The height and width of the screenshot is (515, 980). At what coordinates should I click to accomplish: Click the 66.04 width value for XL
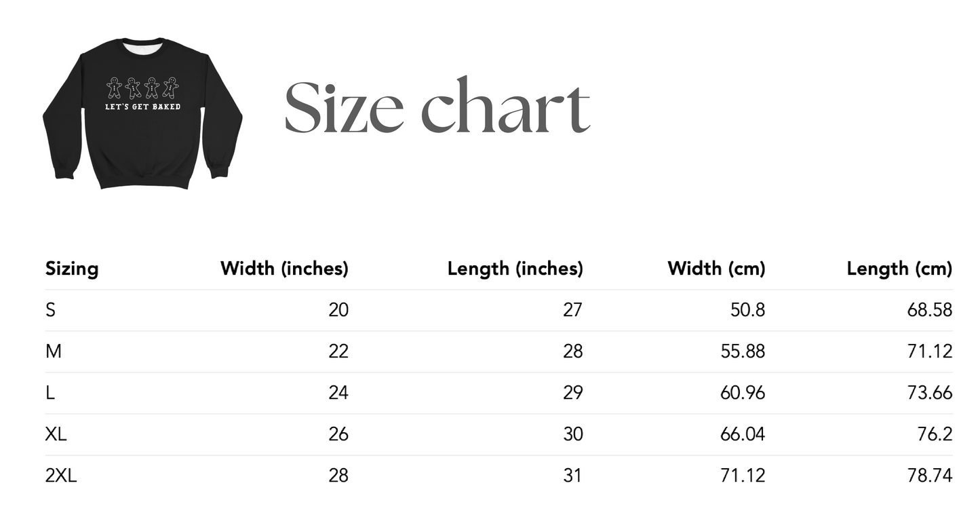click(743, 434)
